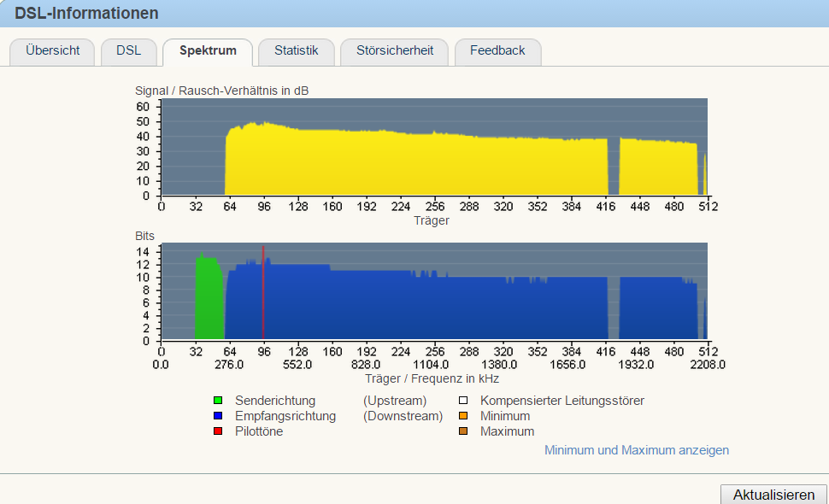Screen dimensions: 829x504
Task: Click the blue Empfangsrichtung legend swatch
Action: coord(218,416)
